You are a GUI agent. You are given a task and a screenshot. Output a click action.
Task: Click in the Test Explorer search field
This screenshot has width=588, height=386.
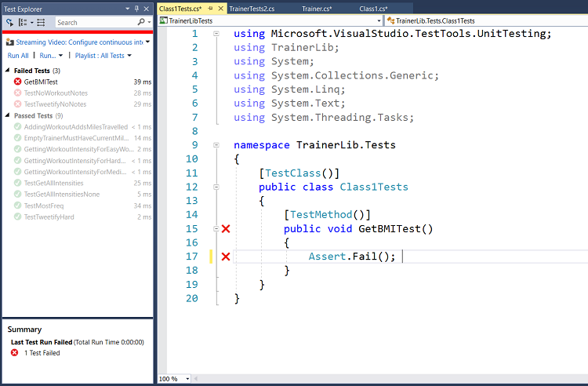coord(96,23)
